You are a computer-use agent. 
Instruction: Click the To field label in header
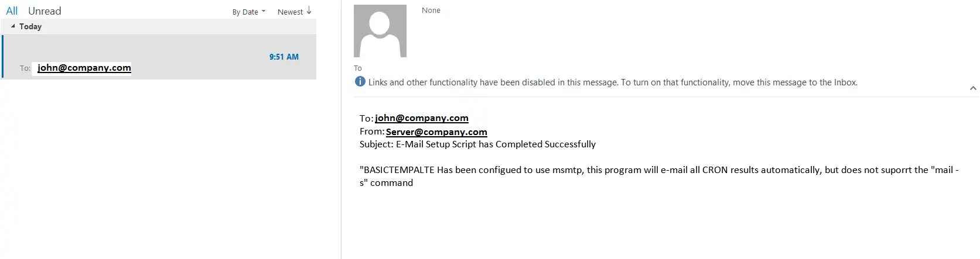[358, 68]
